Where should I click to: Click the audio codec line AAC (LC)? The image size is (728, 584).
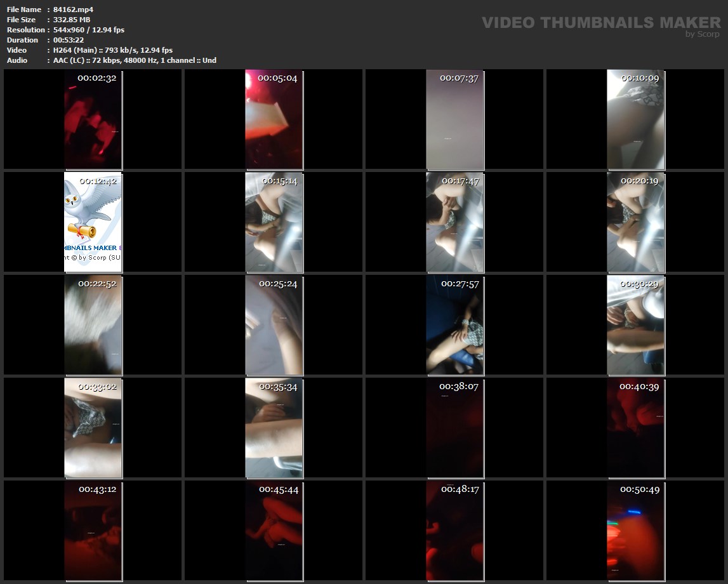click(135, 60)
